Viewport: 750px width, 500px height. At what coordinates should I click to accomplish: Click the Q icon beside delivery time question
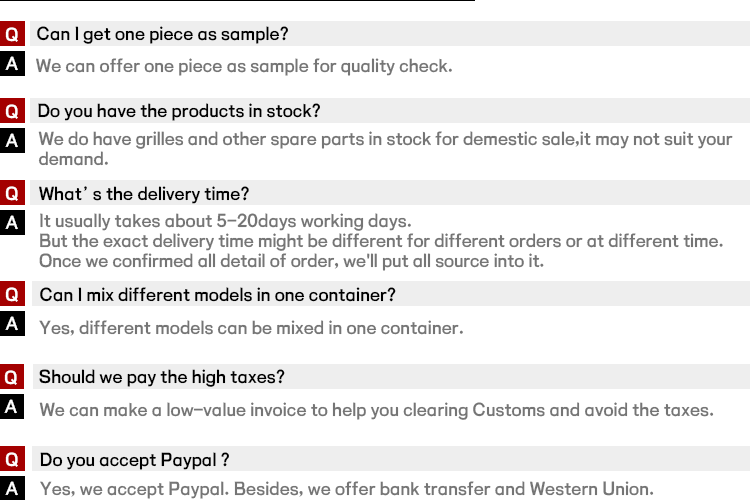tap(12, 194)
